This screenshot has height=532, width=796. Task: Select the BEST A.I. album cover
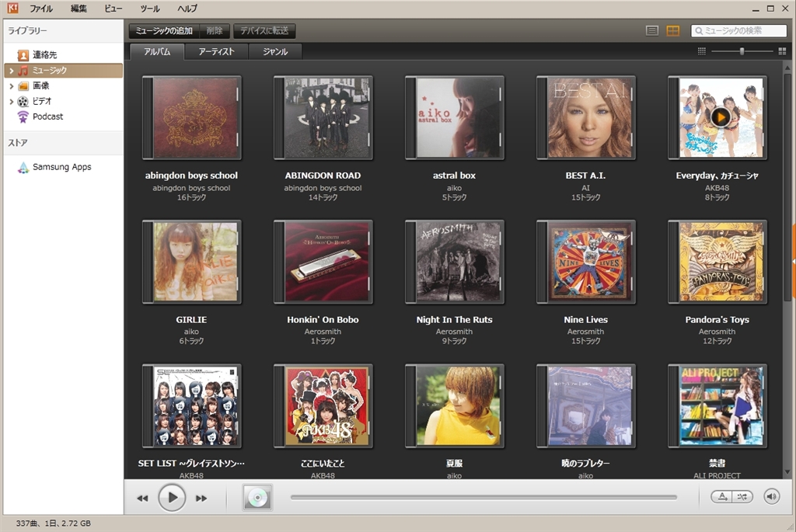(586, 117)
